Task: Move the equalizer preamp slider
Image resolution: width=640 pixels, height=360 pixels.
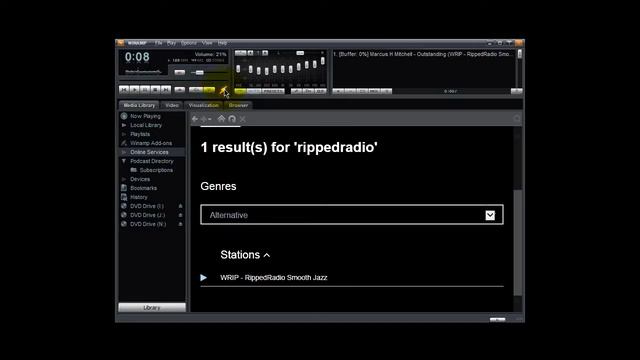Action: coord(238,69)
